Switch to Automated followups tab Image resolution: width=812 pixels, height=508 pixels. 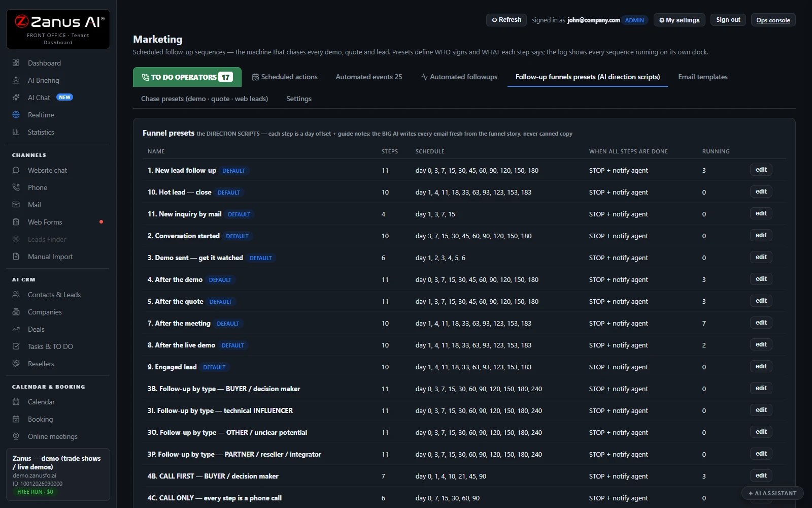click(459, 77)
